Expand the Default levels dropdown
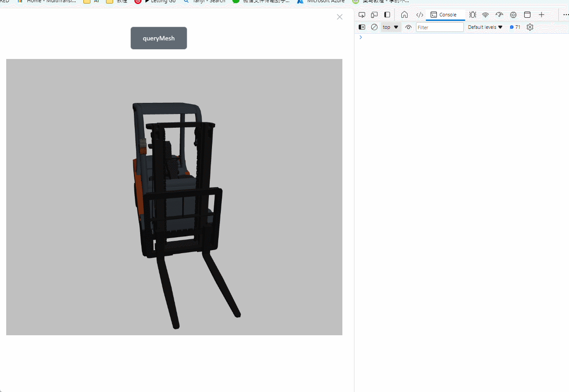This screenshot has height=392, width=569. (x=485, y=27)
